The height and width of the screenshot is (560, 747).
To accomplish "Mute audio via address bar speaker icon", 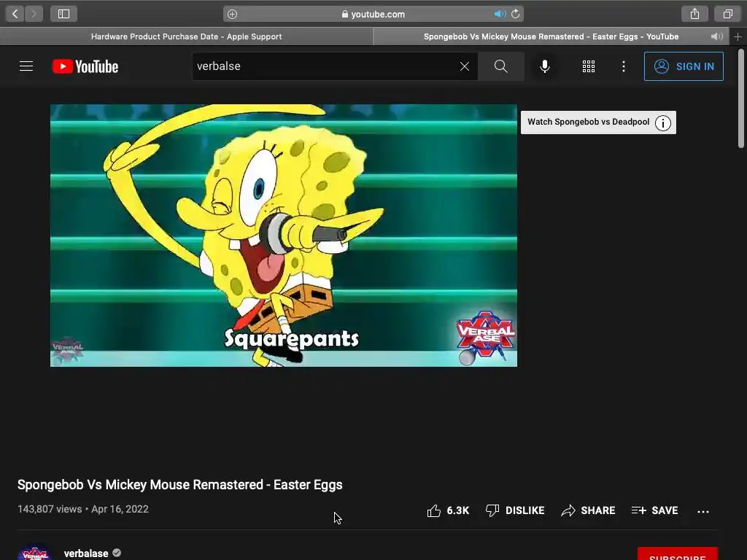I will 500,14.
